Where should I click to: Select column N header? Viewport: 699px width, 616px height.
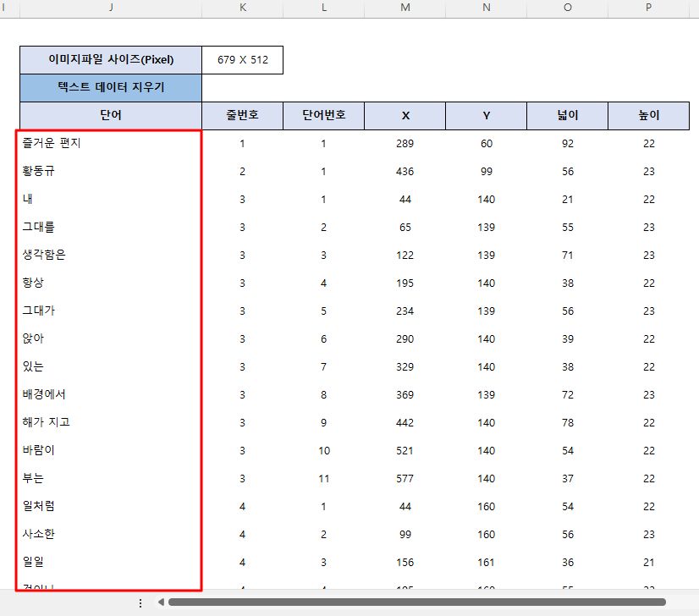487,8
